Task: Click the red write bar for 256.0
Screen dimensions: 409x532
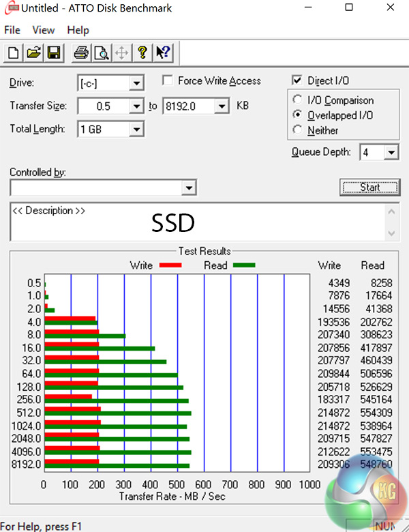Action: point(68,396)
